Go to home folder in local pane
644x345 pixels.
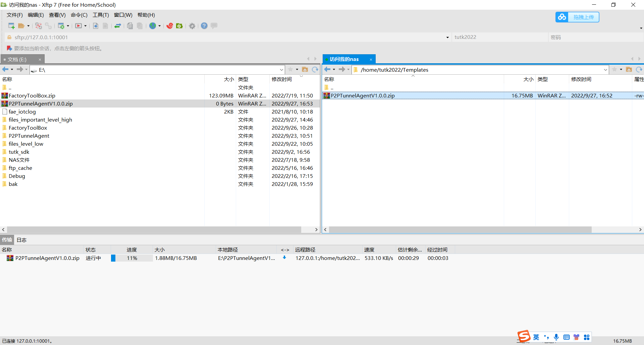coord(305,69)
